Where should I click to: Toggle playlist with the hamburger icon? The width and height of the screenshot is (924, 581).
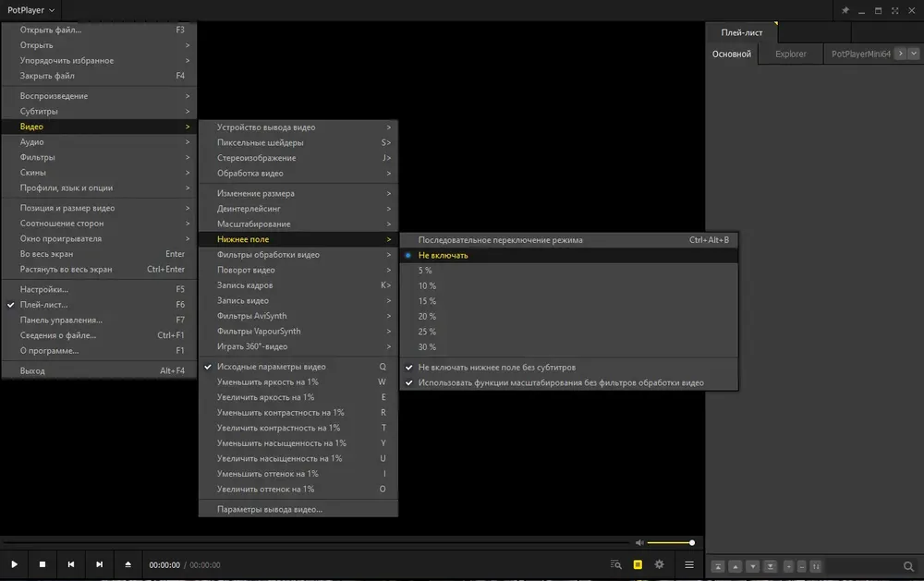[689, 564]
